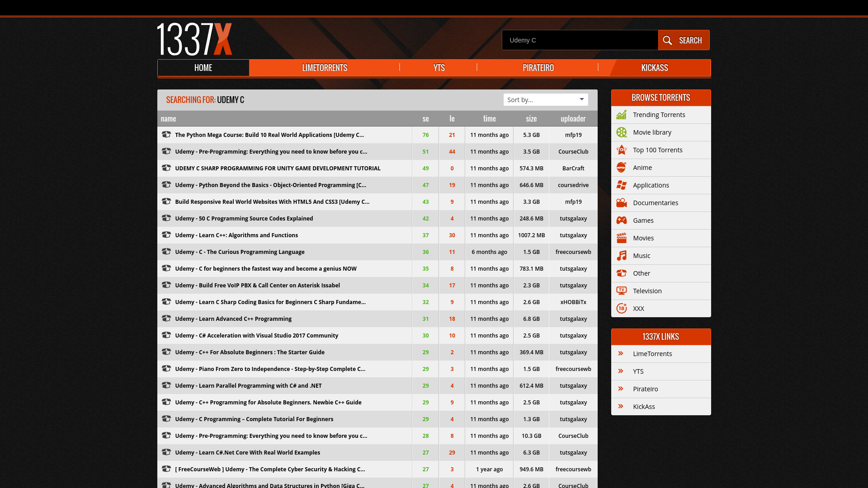Open Udemy - C for beginners fastest way torrent

point(266,269)
